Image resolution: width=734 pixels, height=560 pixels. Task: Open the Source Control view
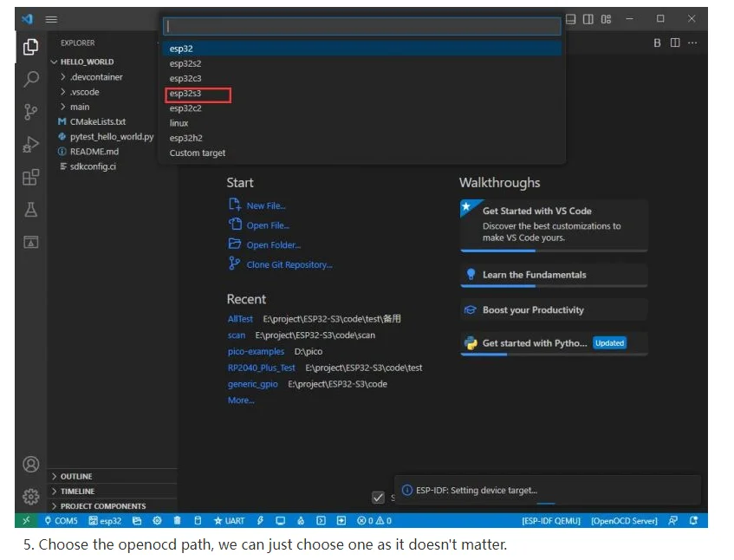(x=31, y=112)
